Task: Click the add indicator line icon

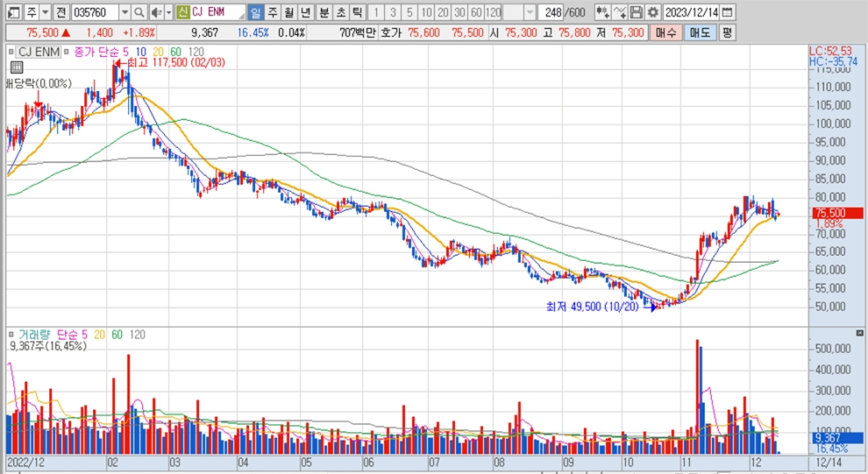Action: (x=620, y=12)
